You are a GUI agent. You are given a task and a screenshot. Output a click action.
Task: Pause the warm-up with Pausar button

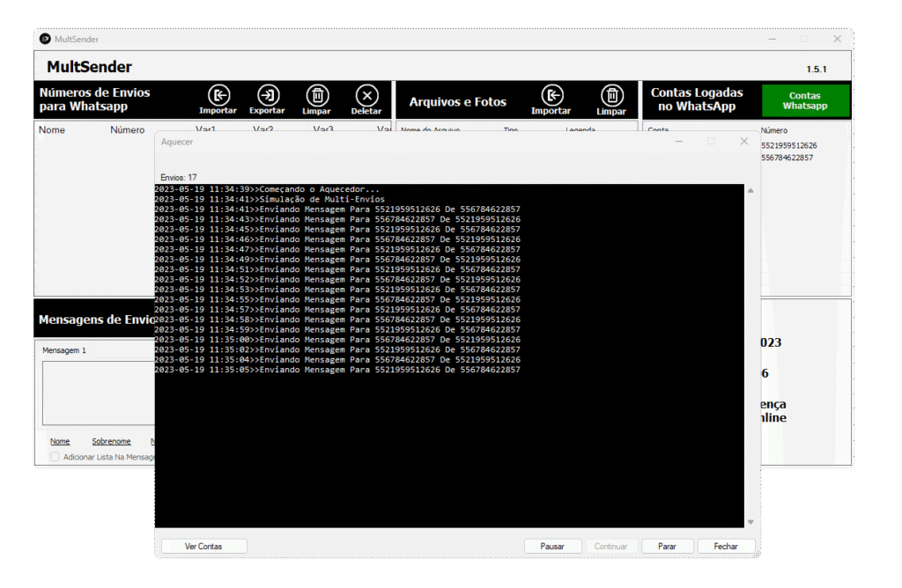pos(552,546)
